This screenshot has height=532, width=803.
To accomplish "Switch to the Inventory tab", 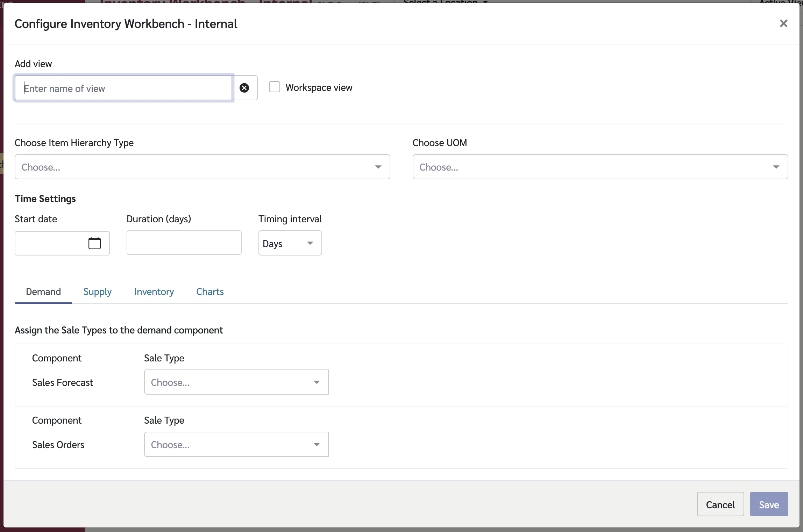I will pos(154,292).
